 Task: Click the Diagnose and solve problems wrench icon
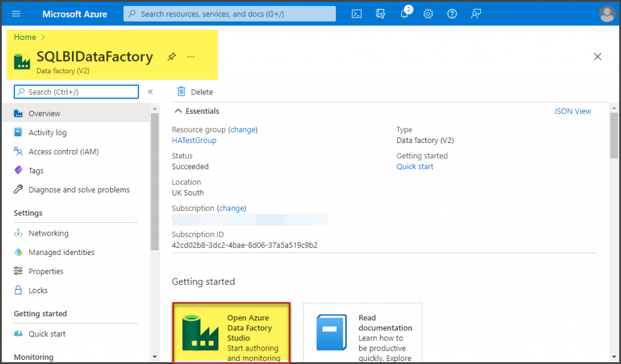point(18,190)
